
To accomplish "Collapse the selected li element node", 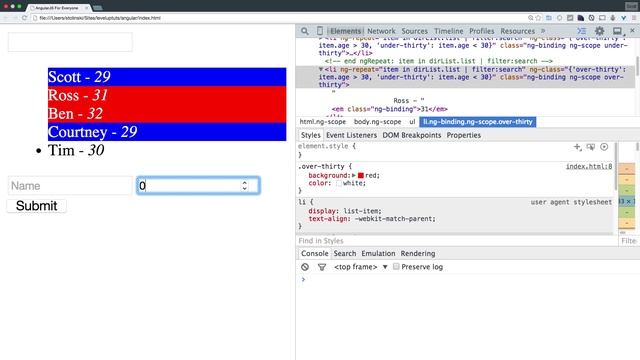I will point(321,69).
